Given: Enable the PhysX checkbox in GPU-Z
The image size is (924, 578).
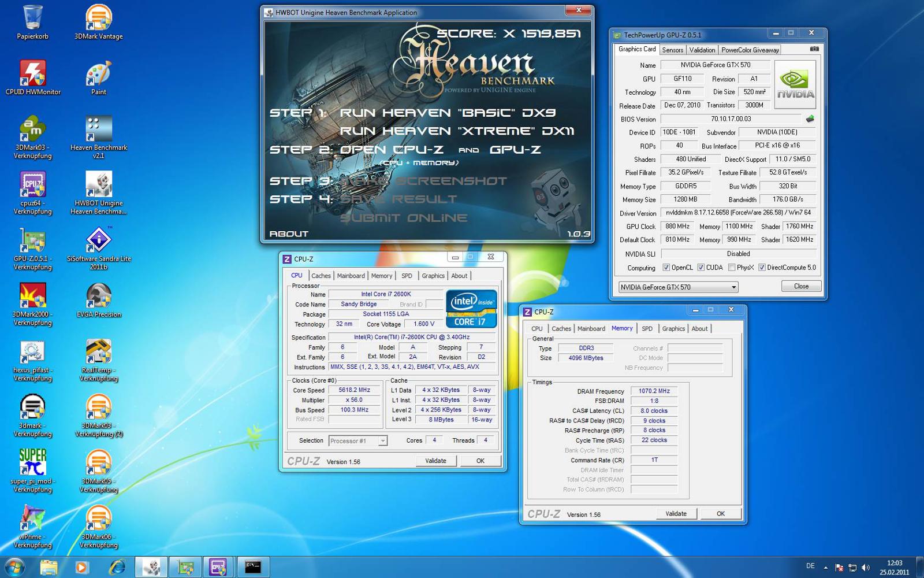Looking at the screenshot, I should pos(732,268).
